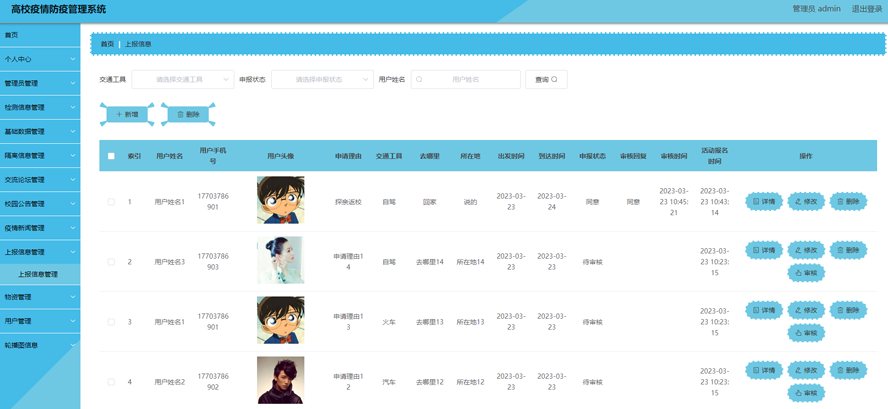The height and width of the screenshot is (409, 888).
Task: Open the 首页 sidebar menu item
Action: coord(40,35)
